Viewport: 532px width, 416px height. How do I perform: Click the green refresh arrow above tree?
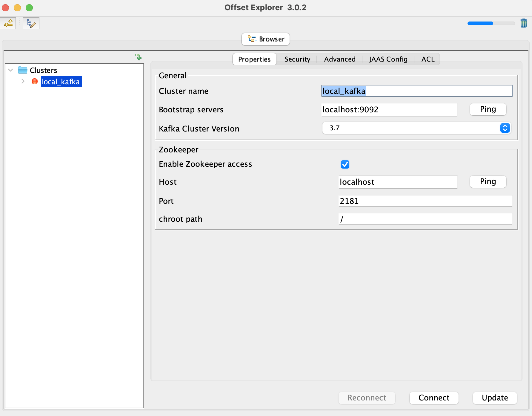click(x=138, y=57)
